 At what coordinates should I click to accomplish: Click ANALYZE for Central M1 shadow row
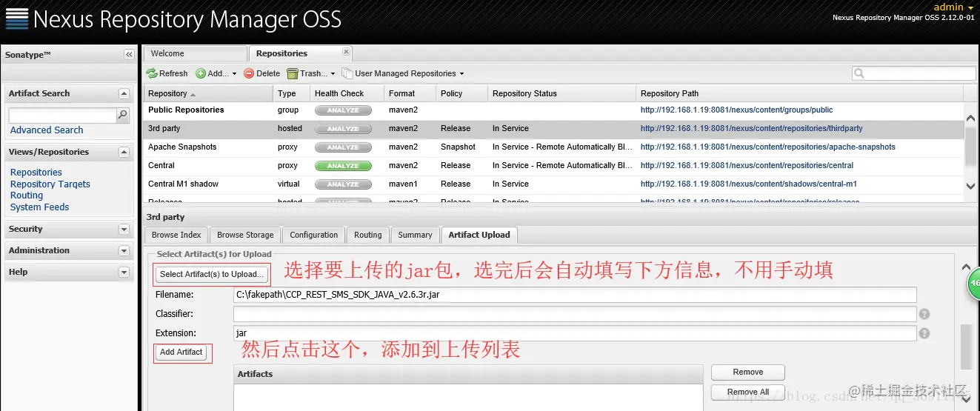pos(343,184)
